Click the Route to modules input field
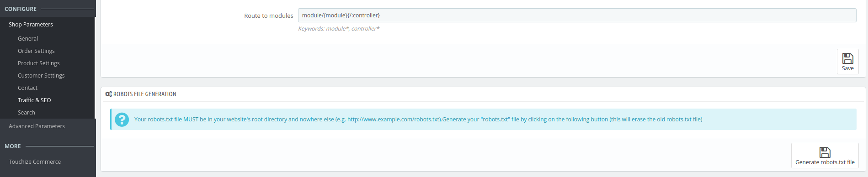Viewport: 868px width, 177px height. (577, 15)
